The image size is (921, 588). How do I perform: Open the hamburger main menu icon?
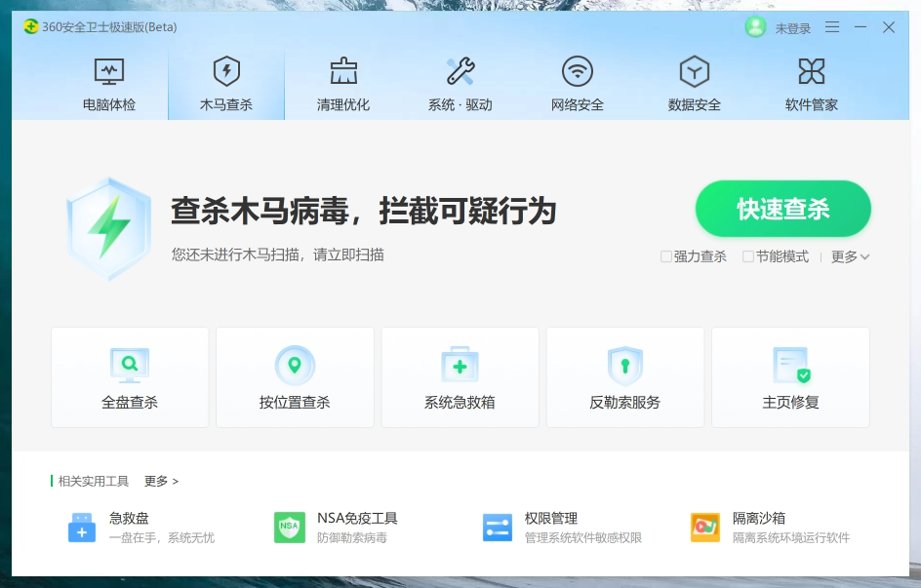coord(831,27)
